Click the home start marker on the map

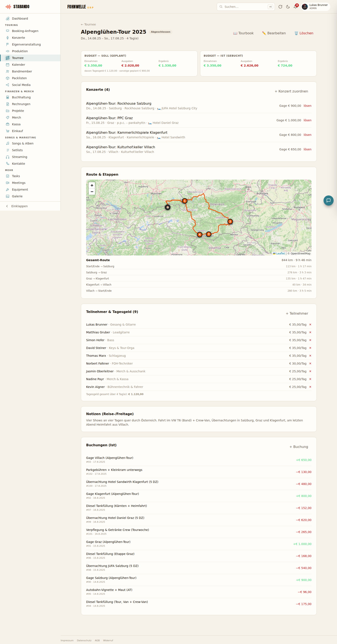tap(167, 207)
